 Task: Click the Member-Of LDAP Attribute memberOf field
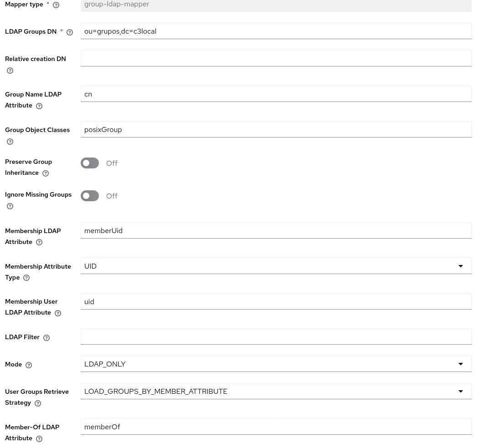click(276, 427)
